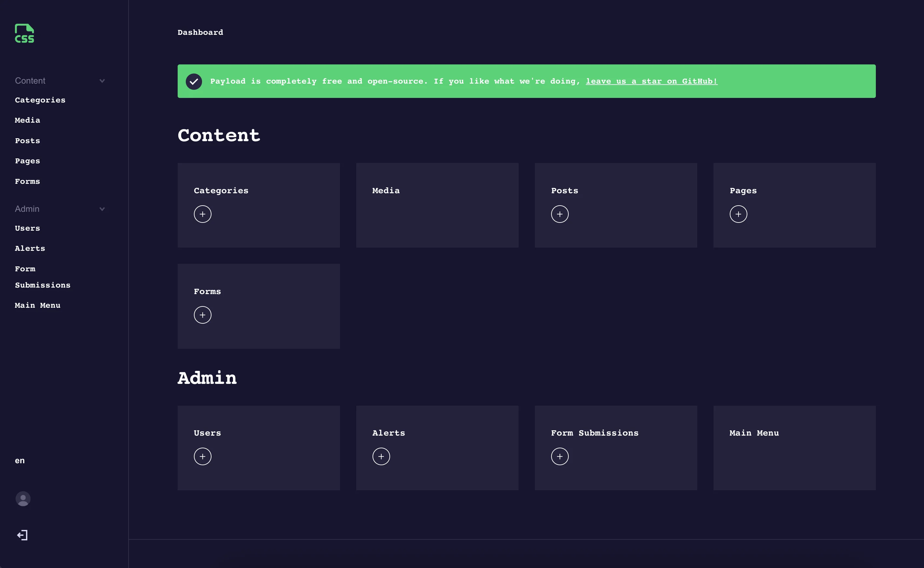Open the Pages card title
This screenshot has width=924, height=568.
(x=743, y=190)
